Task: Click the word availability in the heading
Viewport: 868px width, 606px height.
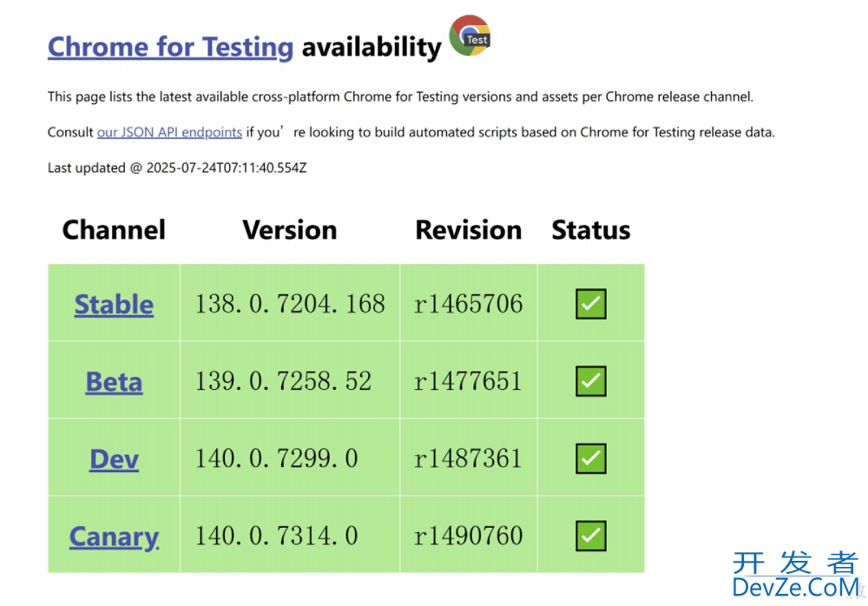Action: 372,48
